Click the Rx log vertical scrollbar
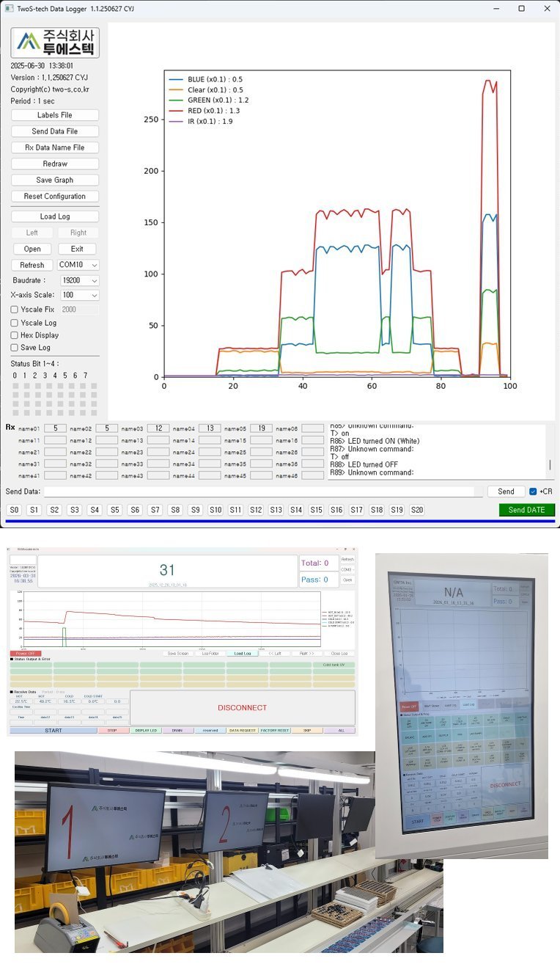Image resolution: width=560 pixels, height=964 pixels. [550, 465]
